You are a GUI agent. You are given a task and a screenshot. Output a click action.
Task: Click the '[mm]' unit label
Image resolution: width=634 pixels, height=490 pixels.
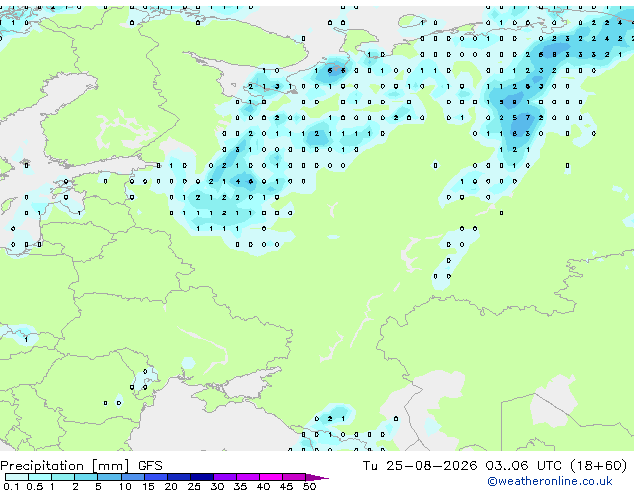[111, 466]
